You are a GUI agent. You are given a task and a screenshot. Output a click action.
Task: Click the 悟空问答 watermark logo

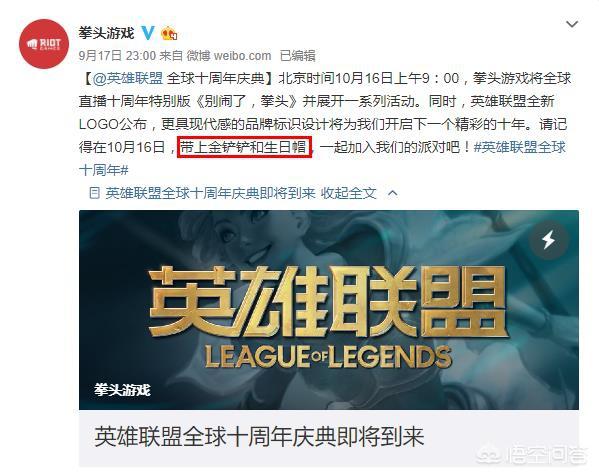pos(533,454)
